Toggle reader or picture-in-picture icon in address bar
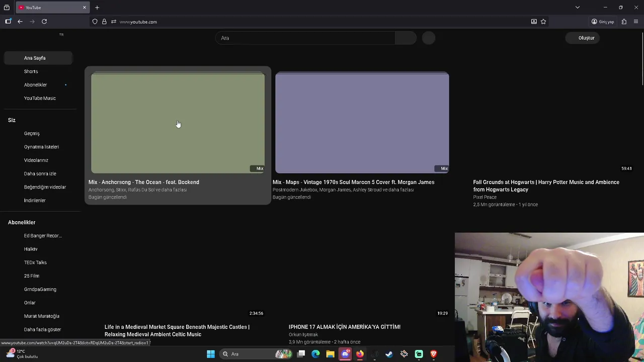Screen dimensions: 644x362 pyautogui.click(x=534, y=22)
